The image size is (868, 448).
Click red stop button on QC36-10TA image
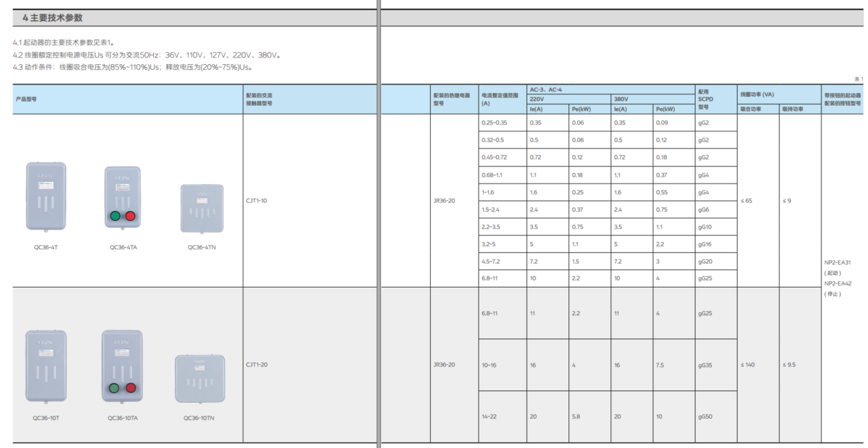click(130, 388)
